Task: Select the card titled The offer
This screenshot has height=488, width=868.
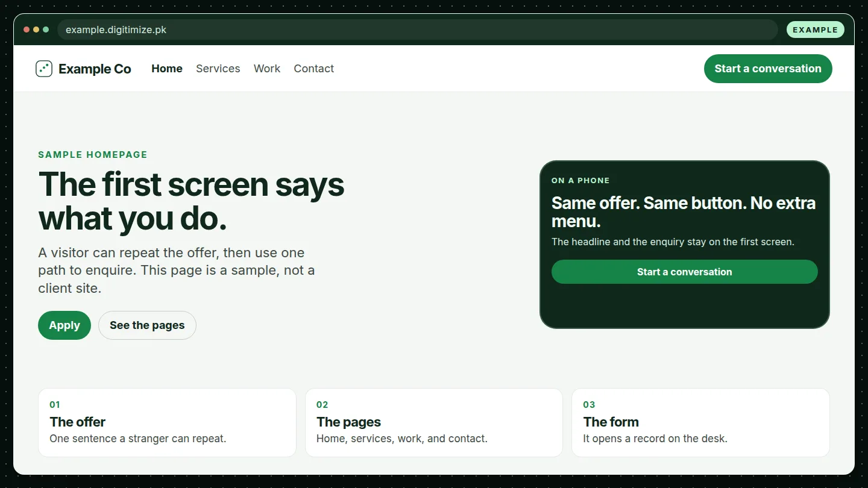Action: [167, 422]
